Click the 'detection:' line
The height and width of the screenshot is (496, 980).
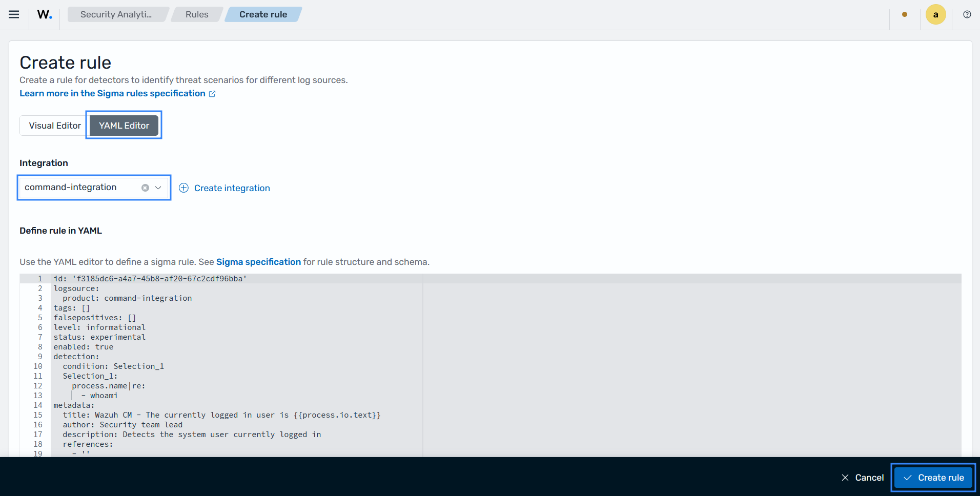click(x=76, y=357)
